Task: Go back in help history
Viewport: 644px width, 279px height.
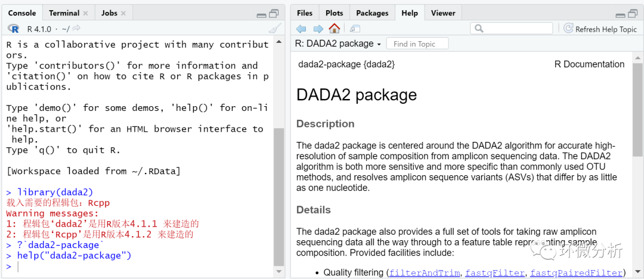Action: [x=301, y=29]
